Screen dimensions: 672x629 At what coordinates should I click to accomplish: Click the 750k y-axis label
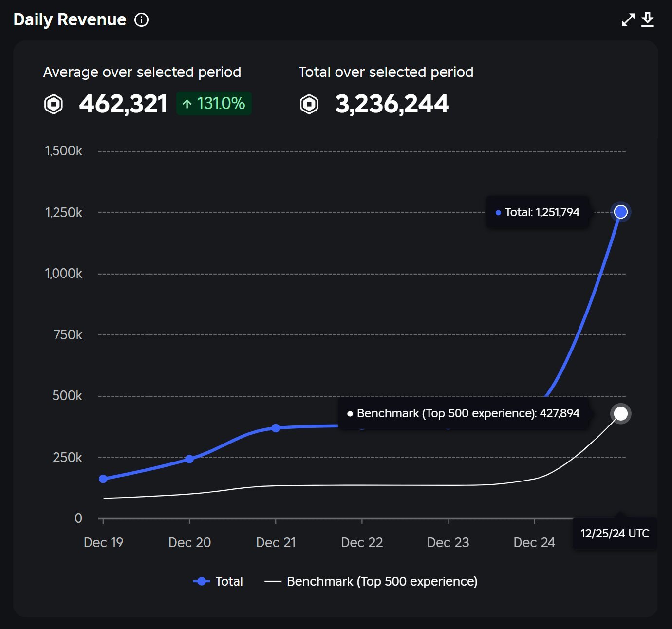pyautogui.click(x=68, y=335)
